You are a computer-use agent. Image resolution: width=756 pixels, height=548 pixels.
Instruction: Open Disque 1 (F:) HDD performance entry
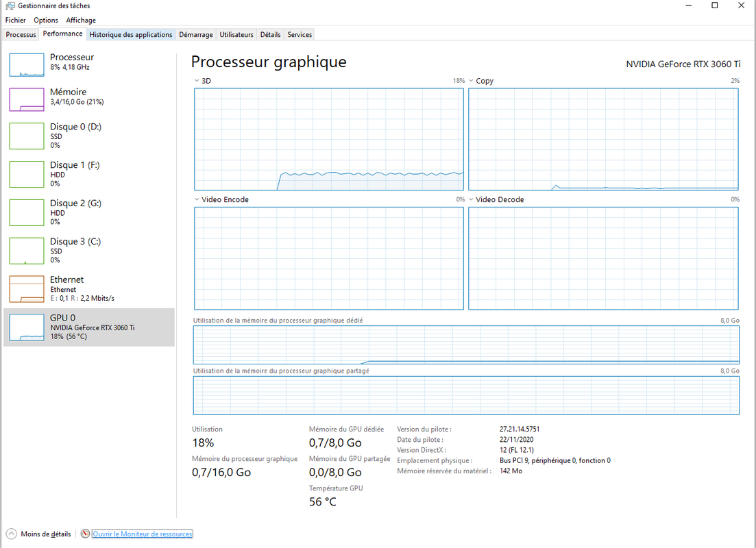[89, 174]
